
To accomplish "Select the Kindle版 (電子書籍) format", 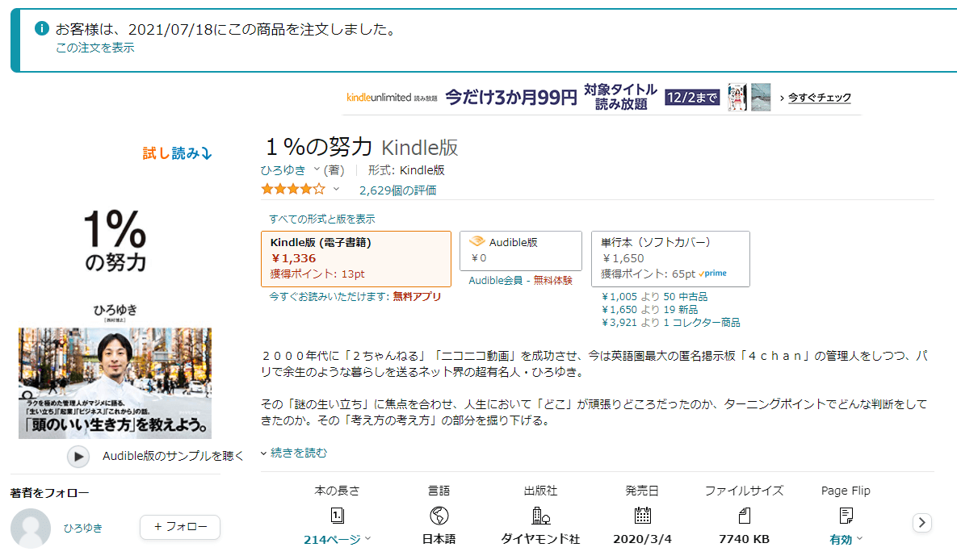I will tap(356, 259).
